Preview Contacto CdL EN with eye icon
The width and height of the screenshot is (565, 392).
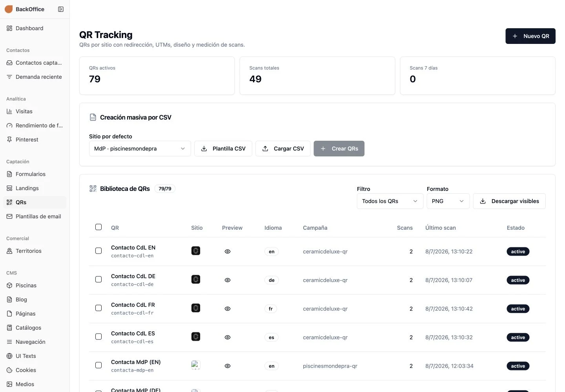tap(228, 252)
